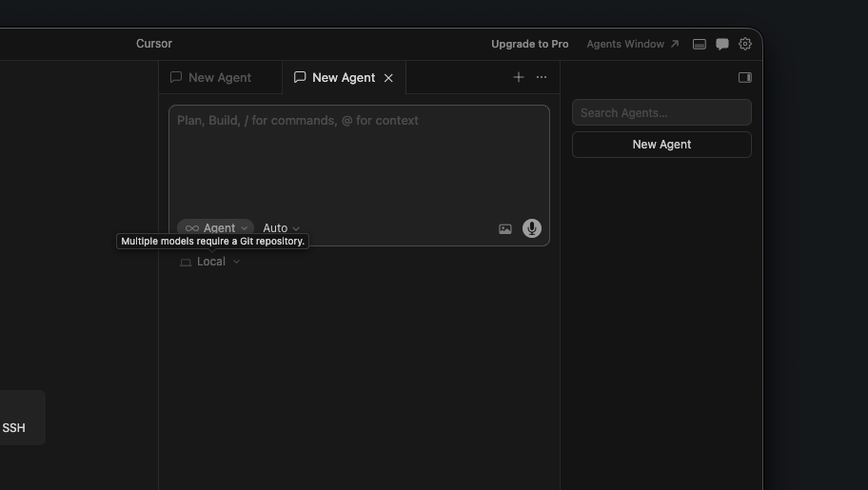The image size is (868, 490).
Task: Switch to the first New Agent tab
Action: tap(220, 77)
